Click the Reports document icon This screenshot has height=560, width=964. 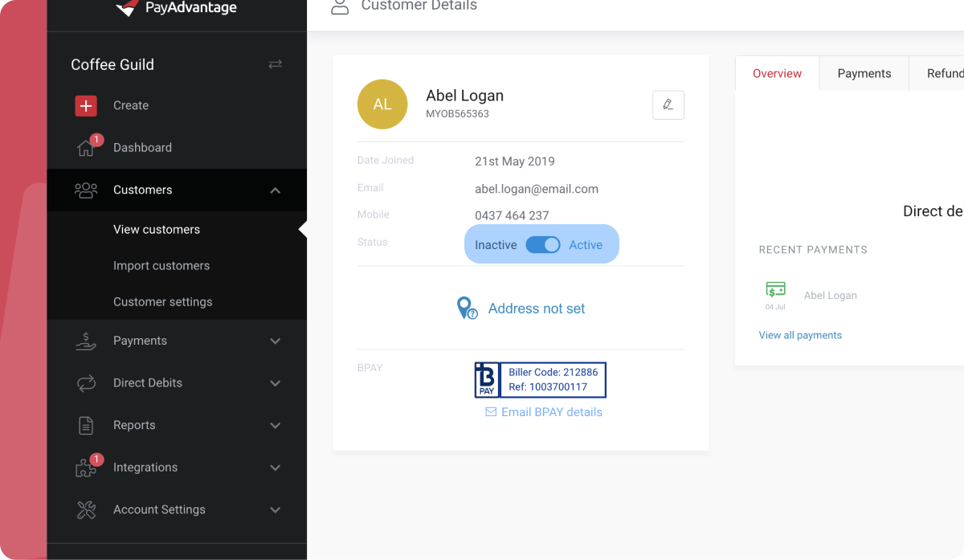point(86,426)
